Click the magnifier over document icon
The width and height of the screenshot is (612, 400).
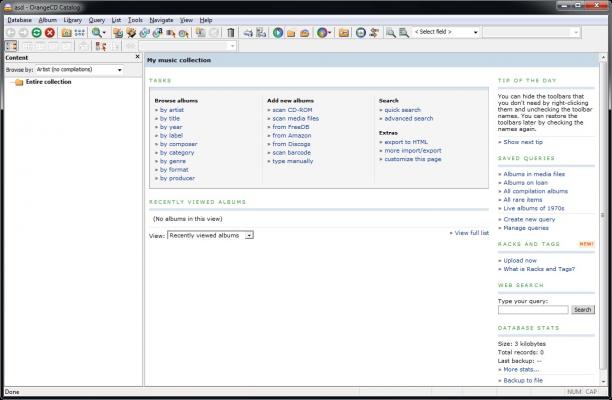[x=404, y=33]
